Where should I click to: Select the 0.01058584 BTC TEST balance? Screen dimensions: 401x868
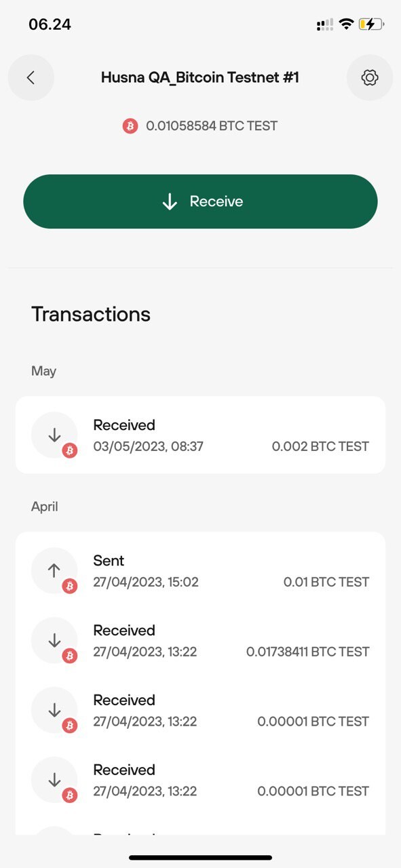(x=211, y=125)
